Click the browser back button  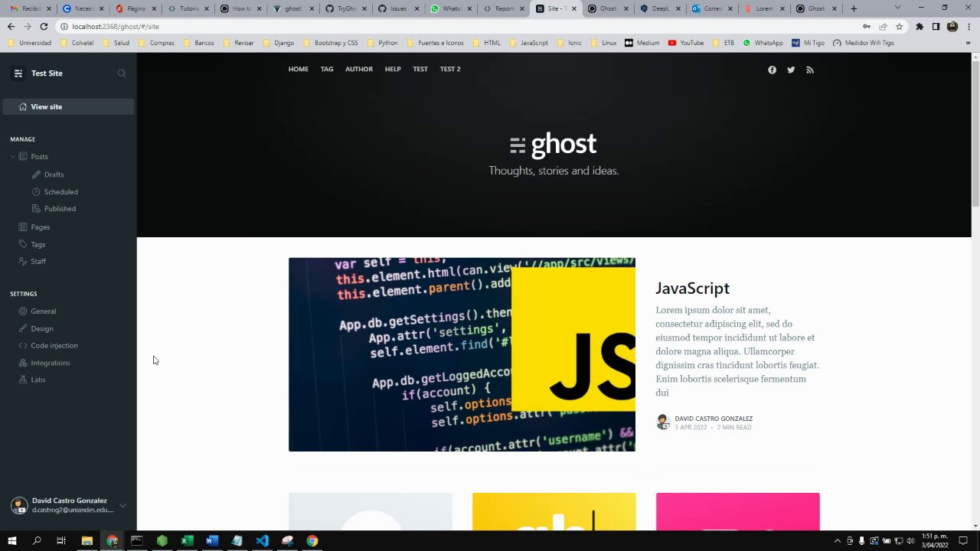pyautogui.click(x=11, y=26)
